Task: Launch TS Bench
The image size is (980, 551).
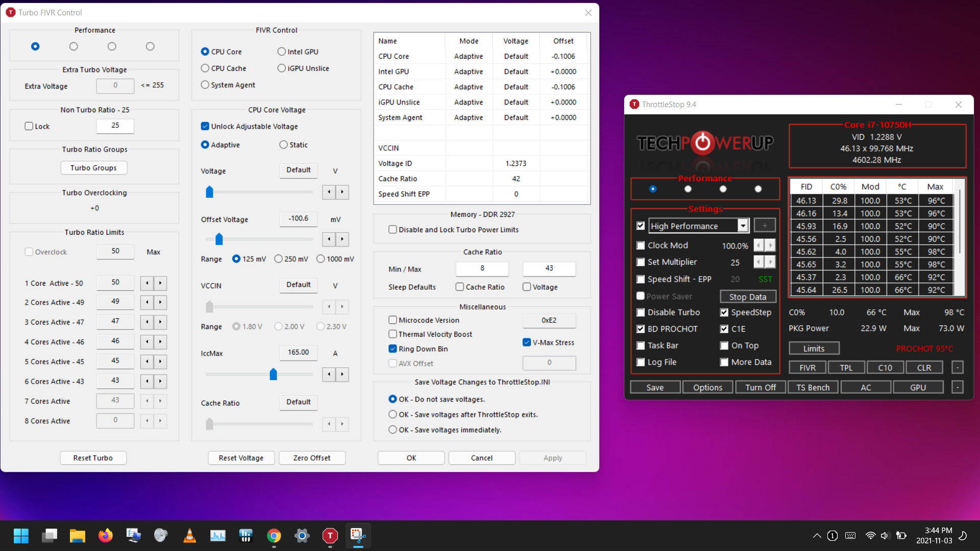Action: coord(813,387)
